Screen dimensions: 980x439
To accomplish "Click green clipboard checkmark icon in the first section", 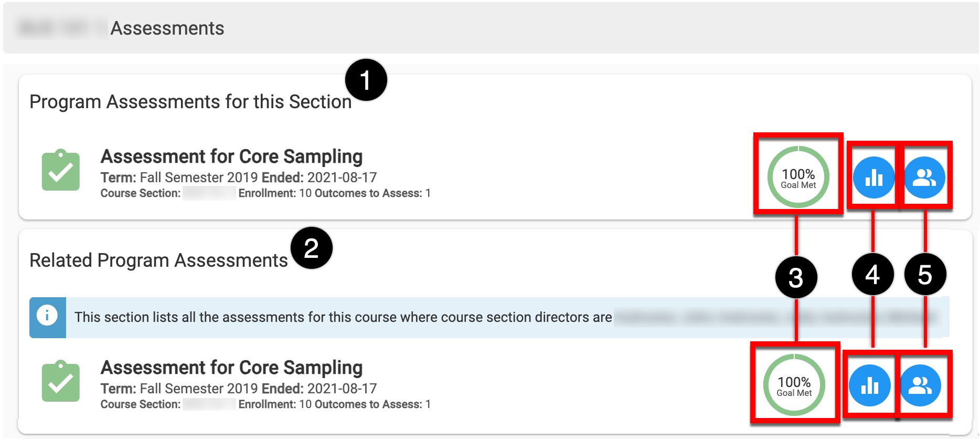I will click(x=61, y=170).
